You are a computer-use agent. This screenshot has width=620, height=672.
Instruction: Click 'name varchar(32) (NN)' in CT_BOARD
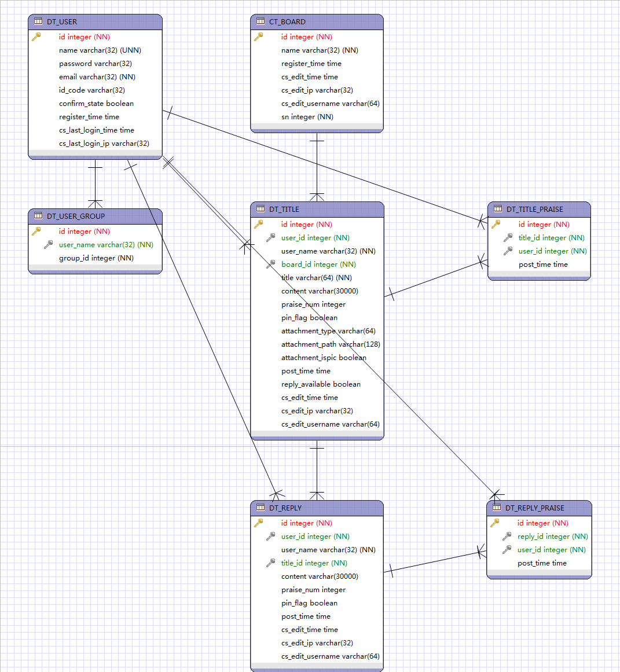click(320, 50)
